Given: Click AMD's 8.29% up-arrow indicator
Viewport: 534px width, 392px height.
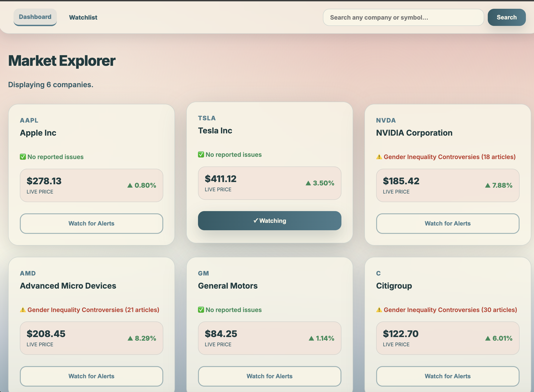Looking at the screenshot, I should click(130, 338).
